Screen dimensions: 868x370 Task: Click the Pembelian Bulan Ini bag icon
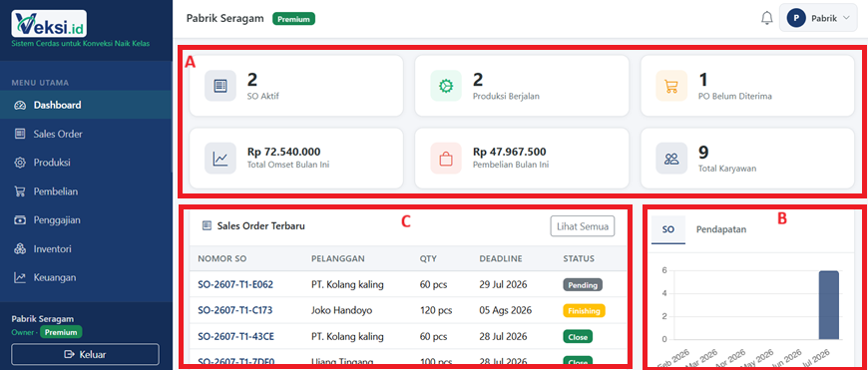point(446,159)
